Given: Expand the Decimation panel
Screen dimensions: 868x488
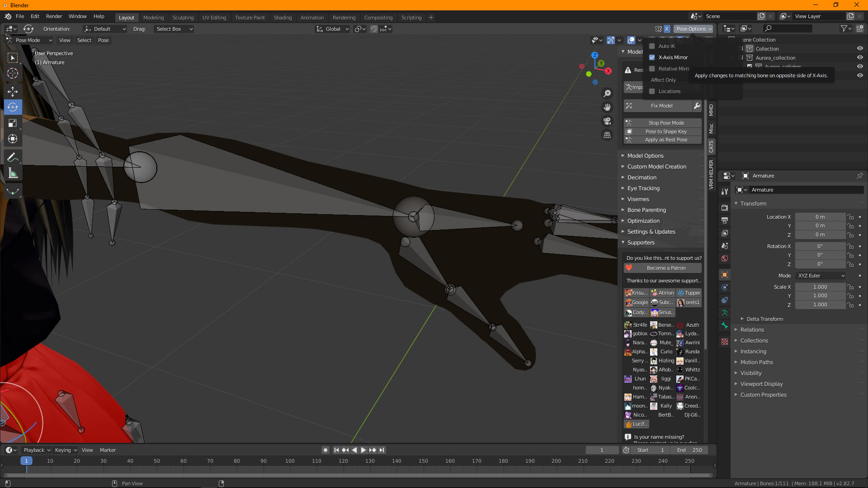Looking at the screenshot, I should pos(642,178).
